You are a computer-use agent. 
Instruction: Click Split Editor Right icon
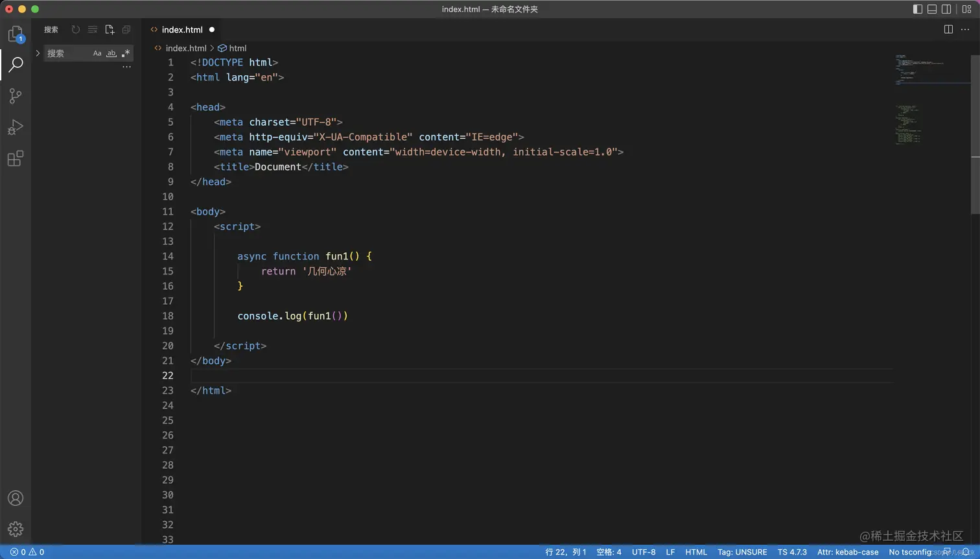948,29
